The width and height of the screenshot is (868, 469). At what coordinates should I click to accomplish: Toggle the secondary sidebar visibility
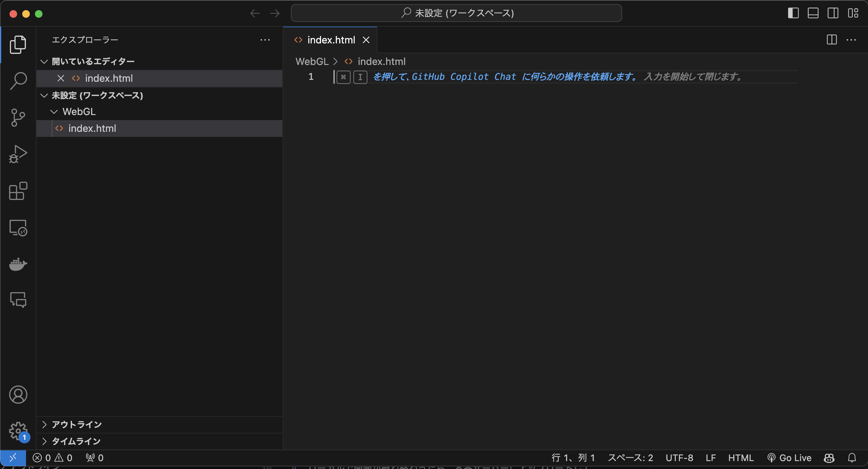(x=833, y=13)
